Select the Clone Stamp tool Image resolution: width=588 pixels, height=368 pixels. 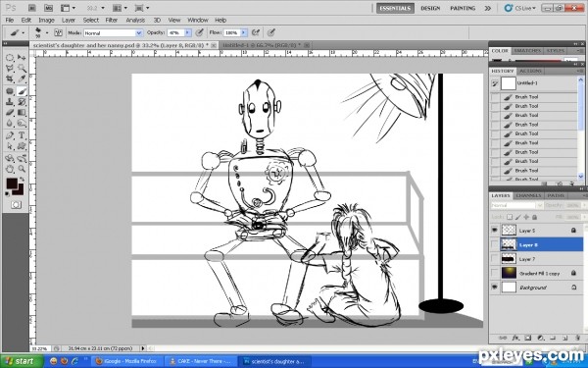coord(10,102)
